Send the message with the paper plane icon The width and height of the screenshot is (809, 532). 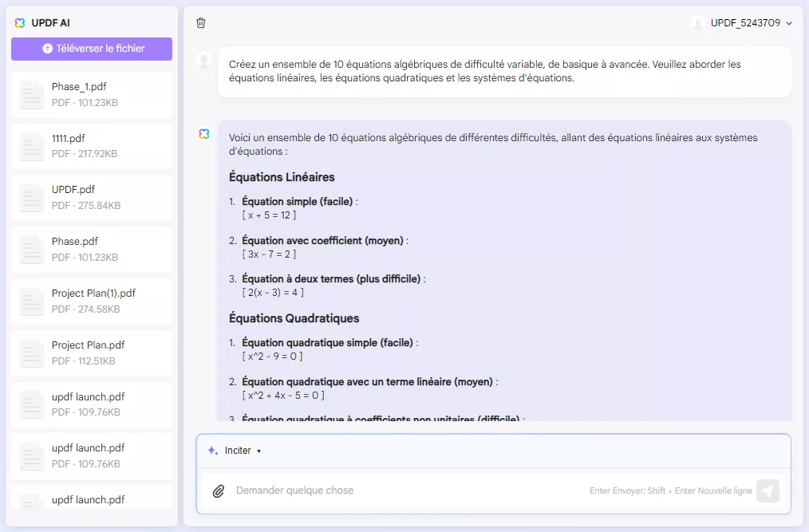[768, 491]
